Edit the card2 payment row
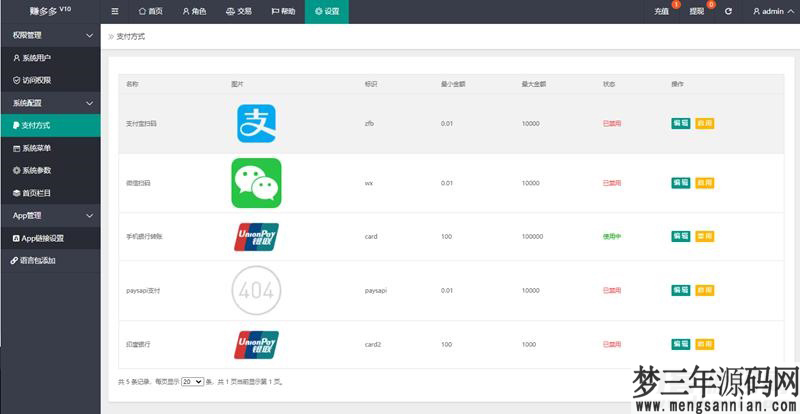This screenshot has width=800, height=414. pyautogui.click(x=681, y=345)
